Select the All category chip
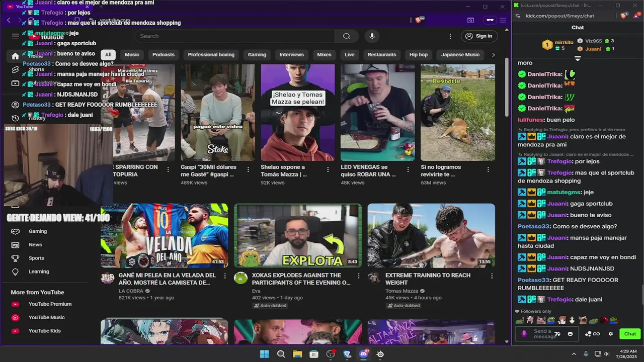This screenshot has width=644, height=362. coord(108,55)
